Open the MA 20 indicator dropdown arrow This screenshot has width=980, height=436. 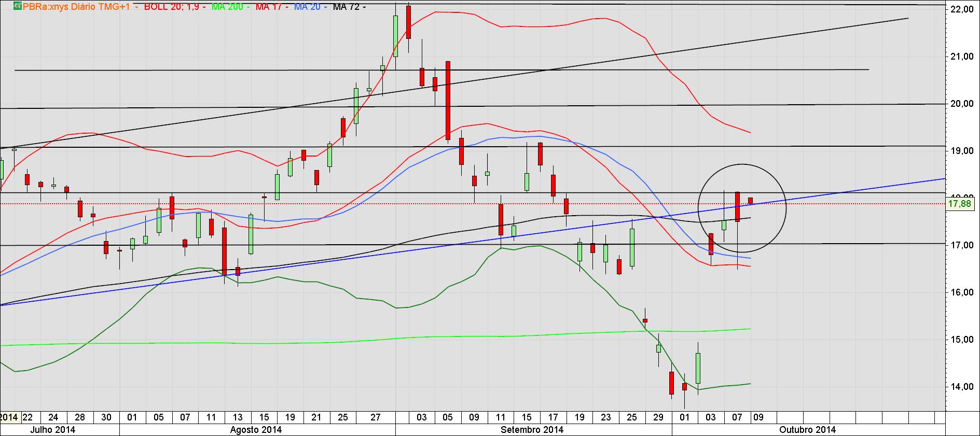click(x=325, y=7)
